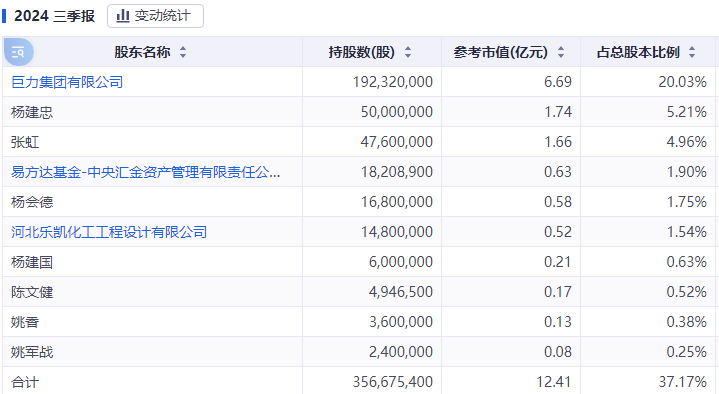
Task: Select shareholder name 姚军战
Action: point(32,352)
